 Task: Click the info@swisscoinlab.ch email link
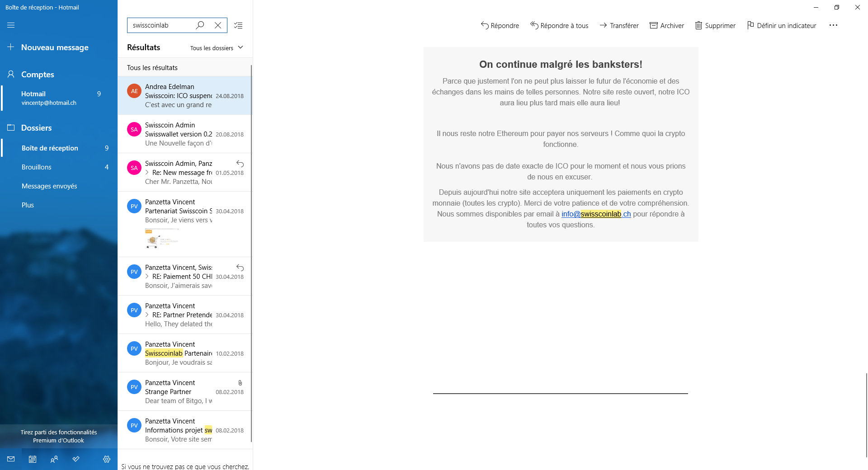point(596,214)
